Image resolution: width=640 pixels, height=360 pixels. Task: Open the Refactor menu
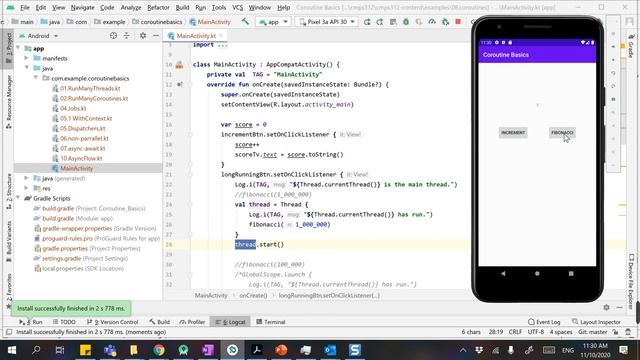pos(158,7)
